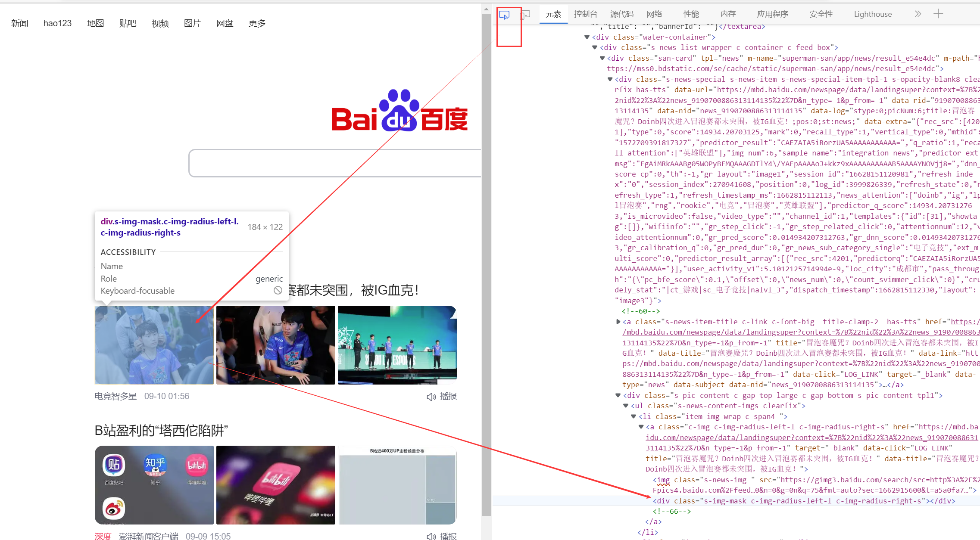Open the highlighted first esports news thumbnail
This screenshot has height=540, width=980.
tap(154, 345)
